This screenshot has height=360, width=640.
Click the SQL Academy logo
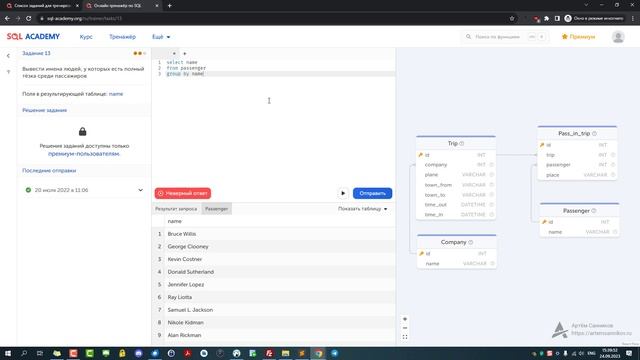tap(33, 37)
